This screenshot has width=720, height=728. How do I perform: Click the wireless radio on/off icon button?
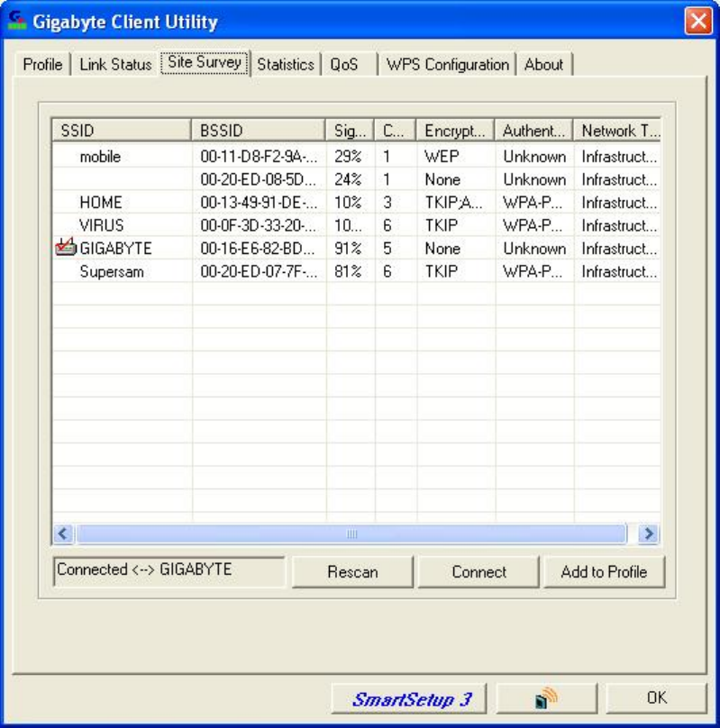point(546,698)
